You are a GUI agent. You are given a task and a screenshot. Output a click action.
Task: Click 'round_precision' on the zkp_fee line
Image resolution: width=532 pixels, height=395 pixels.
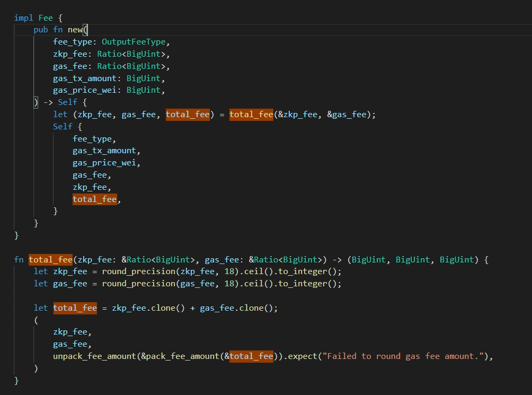(x=138, y=271)
